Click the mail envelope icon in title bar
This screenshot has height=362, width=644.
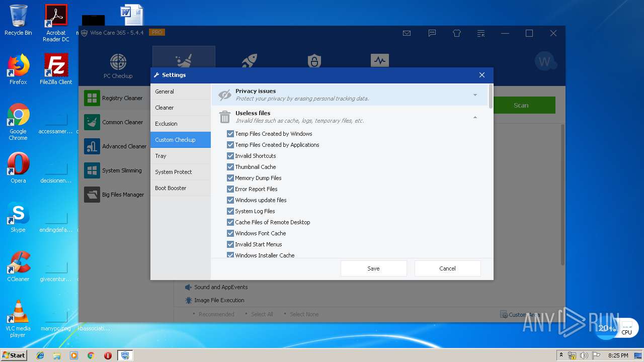tap(407, 33)
